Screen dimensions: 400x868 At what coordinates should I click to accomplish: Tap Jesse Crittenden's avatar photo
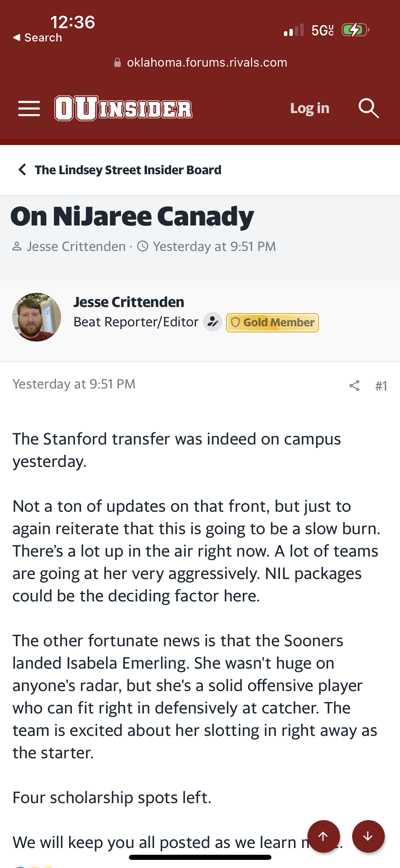coord(37,317)
